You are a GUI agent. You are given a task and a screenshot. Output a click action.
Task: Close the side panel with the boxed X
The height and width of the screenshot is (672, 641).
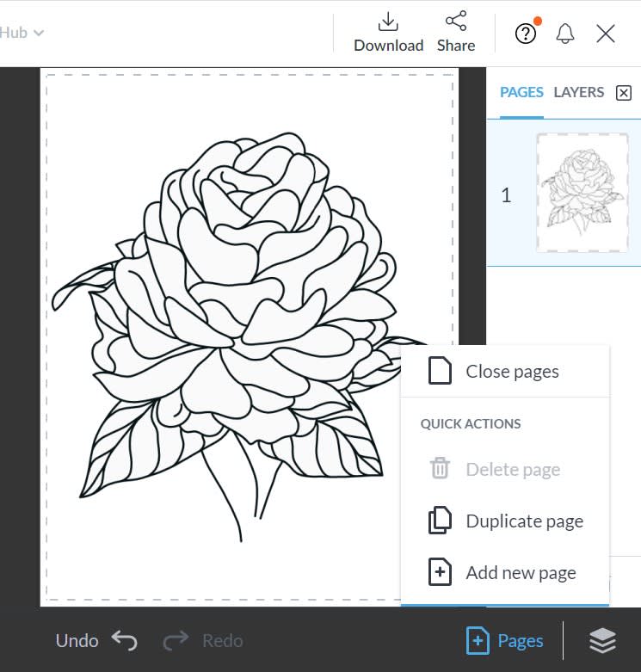624,93
